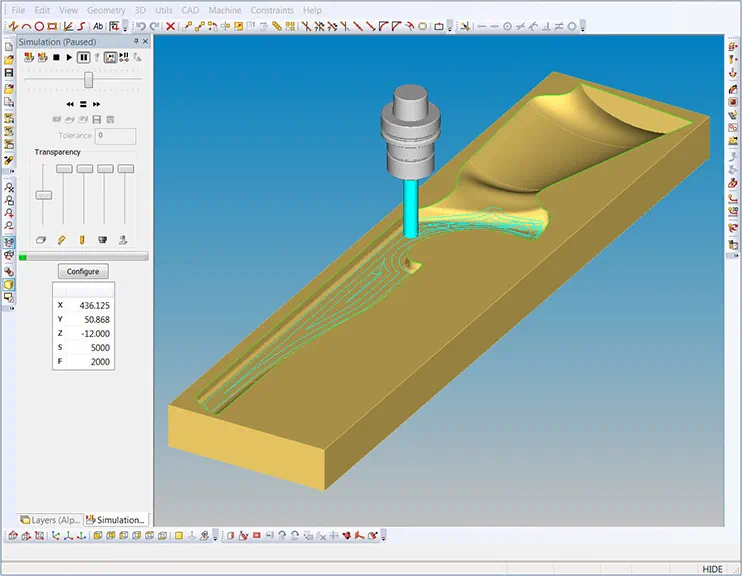
Task: Play the simulation
Action: coord(69,57)
